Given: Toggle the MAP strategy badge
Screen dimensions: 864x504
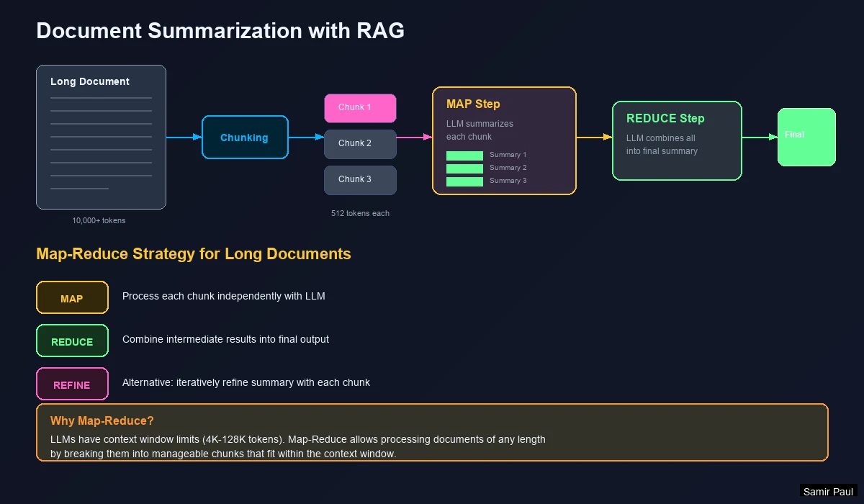Looking at the screenshot, I should click(x=72, y=297).
